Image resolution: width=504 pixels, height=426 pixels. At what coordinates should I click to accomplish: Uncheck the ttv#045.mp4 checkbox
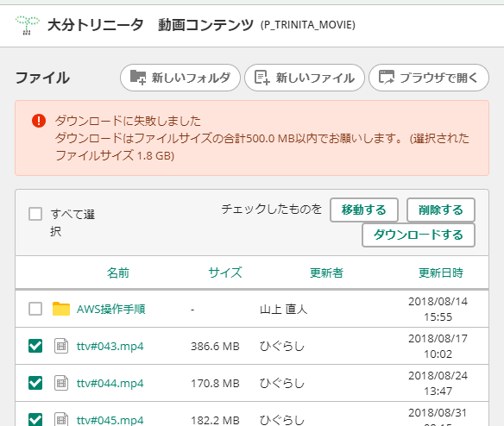coord(35,420)
